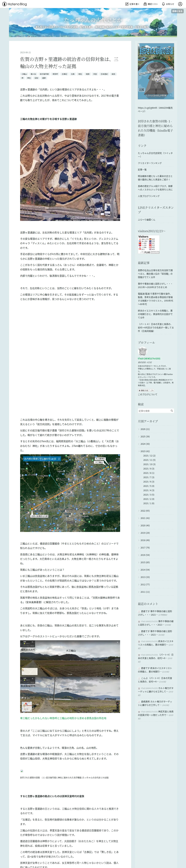Open recent post 電磁波(電波)で思想や行動を操作

155,299
